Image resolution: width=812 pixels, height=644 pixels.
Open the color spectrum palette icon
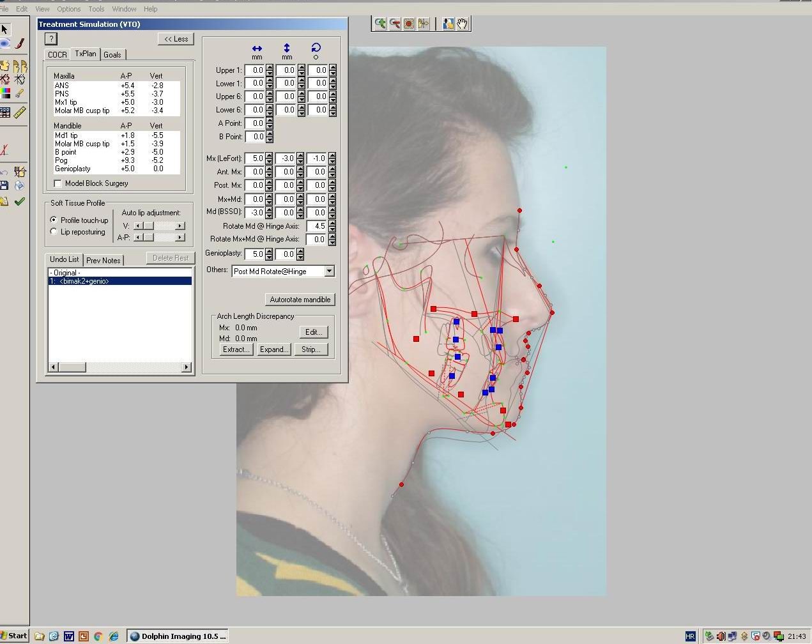coord(5,93)
